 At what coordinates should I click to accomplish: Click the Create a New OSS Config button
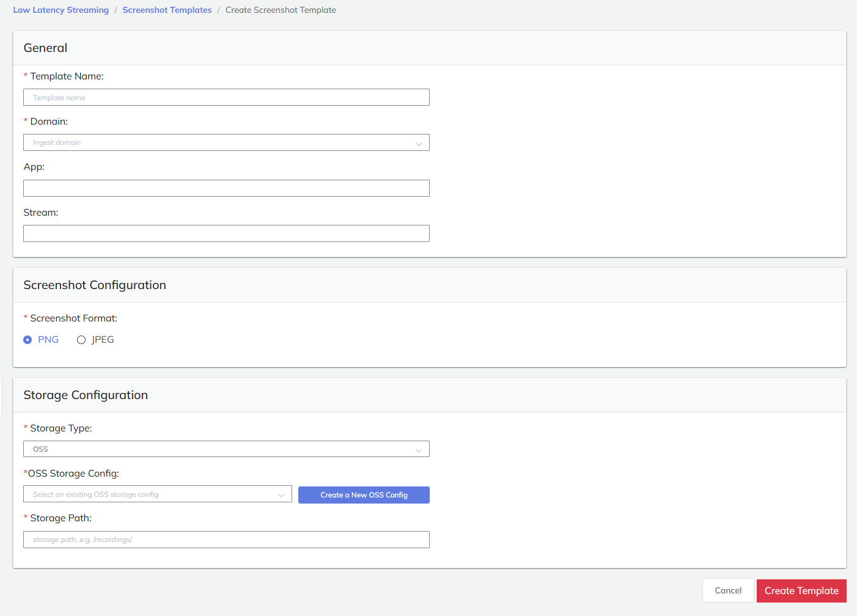click(x=364, y=495)
